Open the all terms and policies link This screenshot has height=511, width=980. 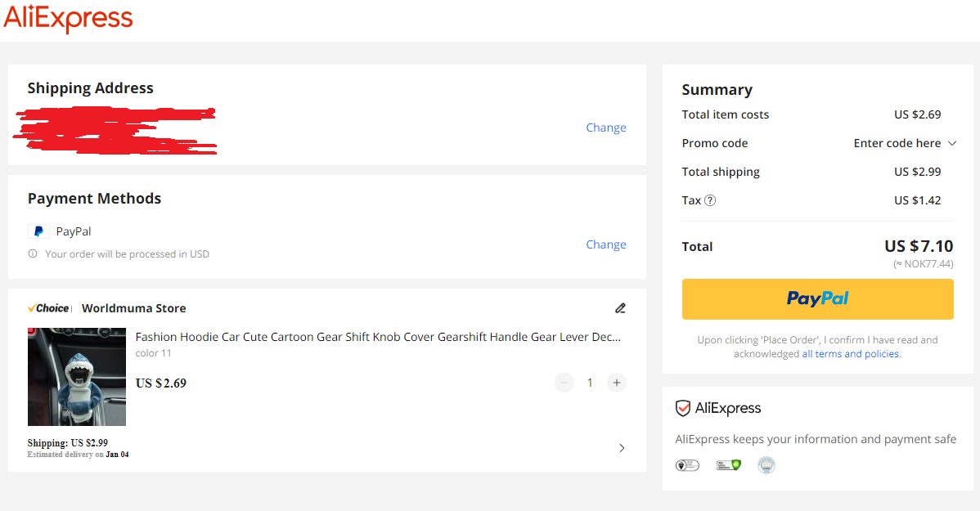tap(851, 353)
